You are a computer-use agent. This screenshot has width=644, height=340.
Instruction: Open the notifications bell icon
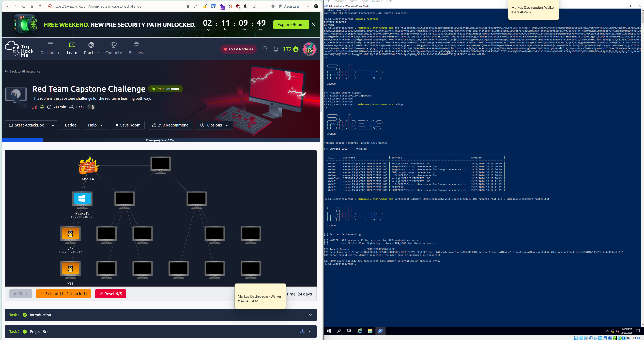tap(276, 49)
